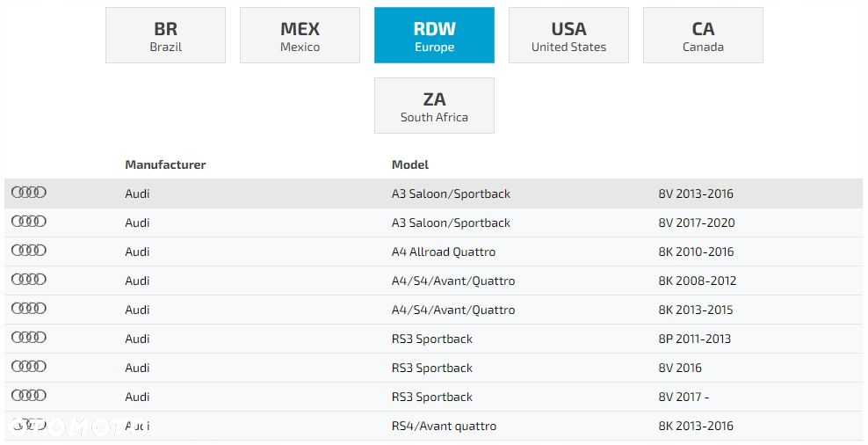
Task: Choose the CA Canada region tab
Action: pos(703,35)
